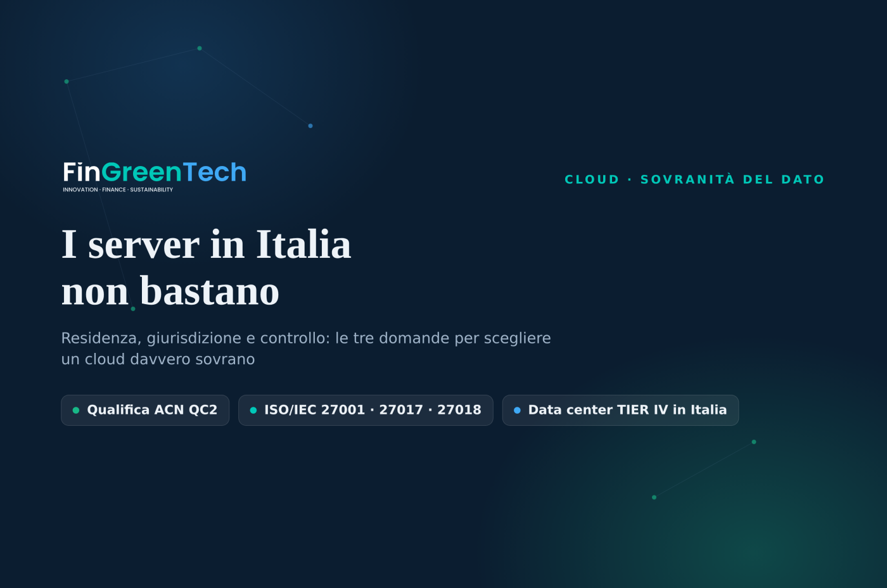Screen dimensions: 887x588
Task: Click the "INNOVATION · FINANCE · SUSTAINABILITY" tagline
Action: point(118,189)
